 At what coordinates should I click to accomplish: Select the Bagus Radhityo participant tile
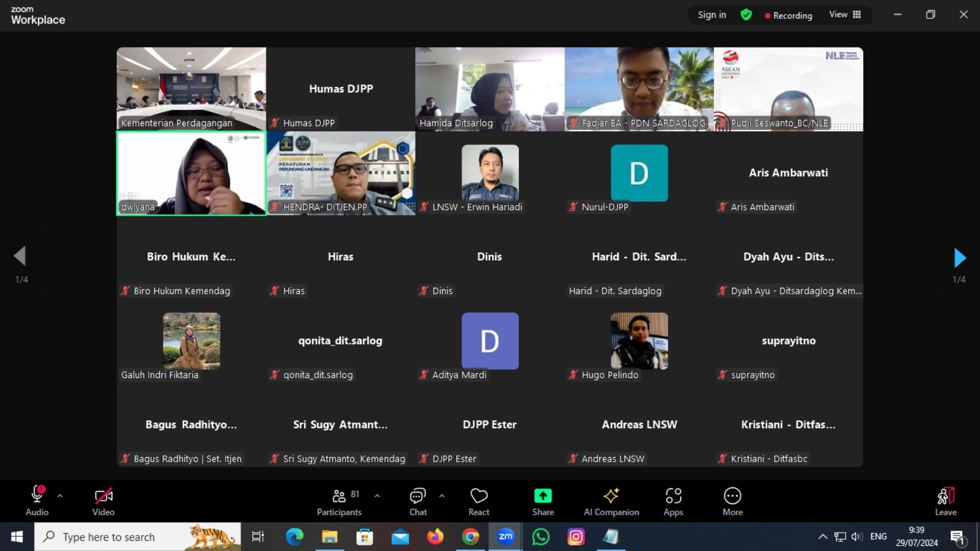coord(191,425)
